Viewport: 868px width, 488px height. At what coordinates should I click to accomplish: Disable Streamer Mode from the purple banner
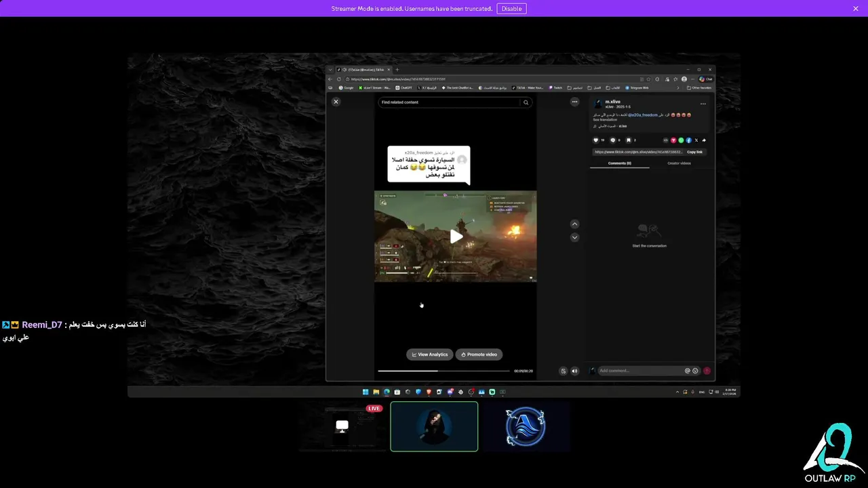pos(511,9)
